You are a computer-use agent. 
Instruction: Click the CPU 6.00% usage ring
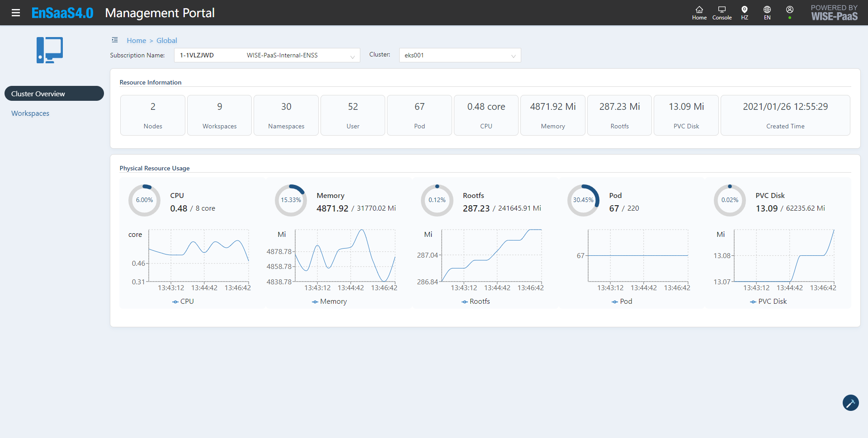point(144,200)
